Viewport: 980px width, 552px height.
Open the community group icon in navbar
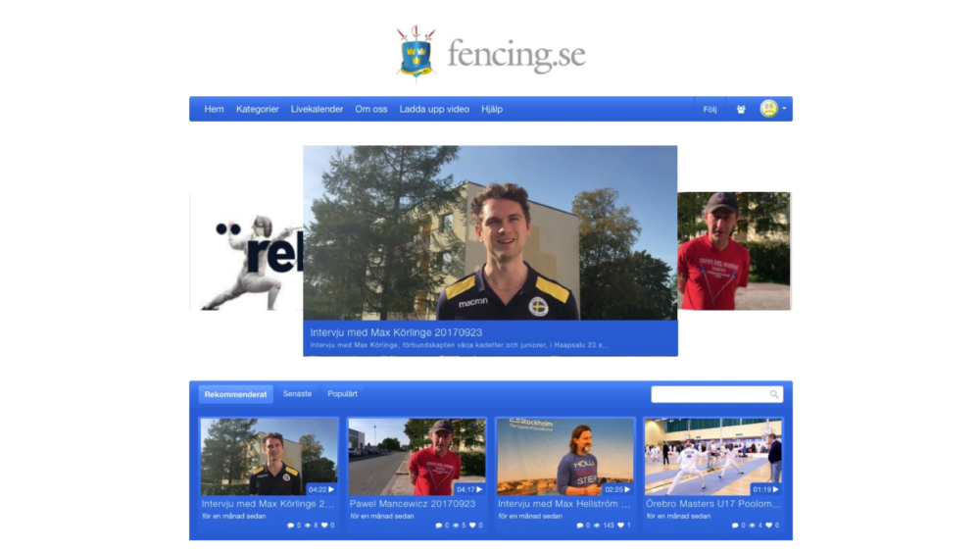[741, 110]
